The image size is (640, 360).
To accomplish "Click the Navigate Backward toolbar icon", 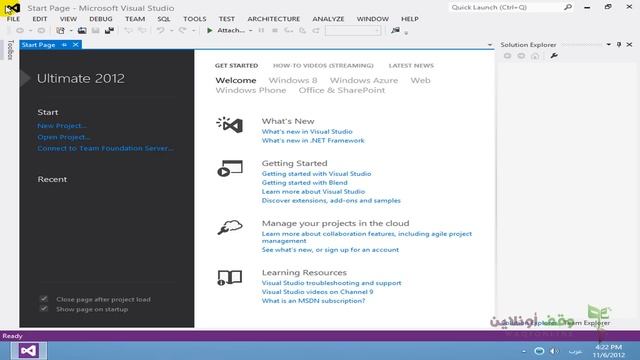I will (20, 30).
